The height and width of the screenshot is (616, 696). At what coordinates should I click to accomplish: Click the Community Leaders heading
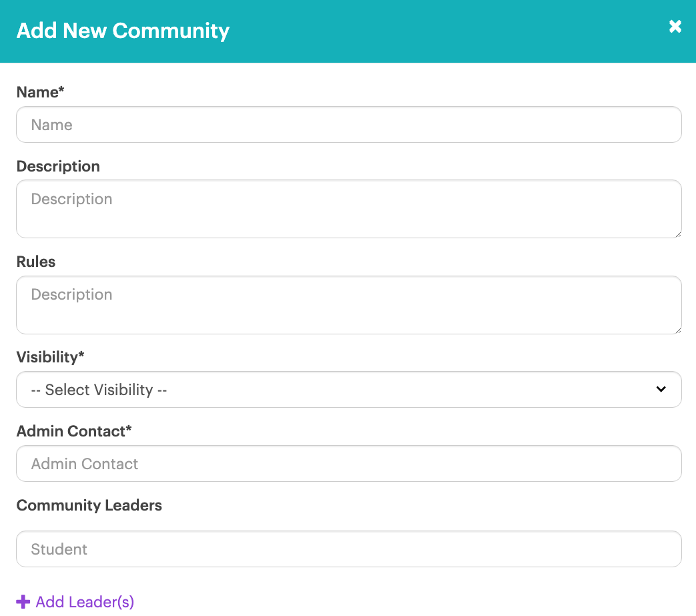click(x=89, y=505)
